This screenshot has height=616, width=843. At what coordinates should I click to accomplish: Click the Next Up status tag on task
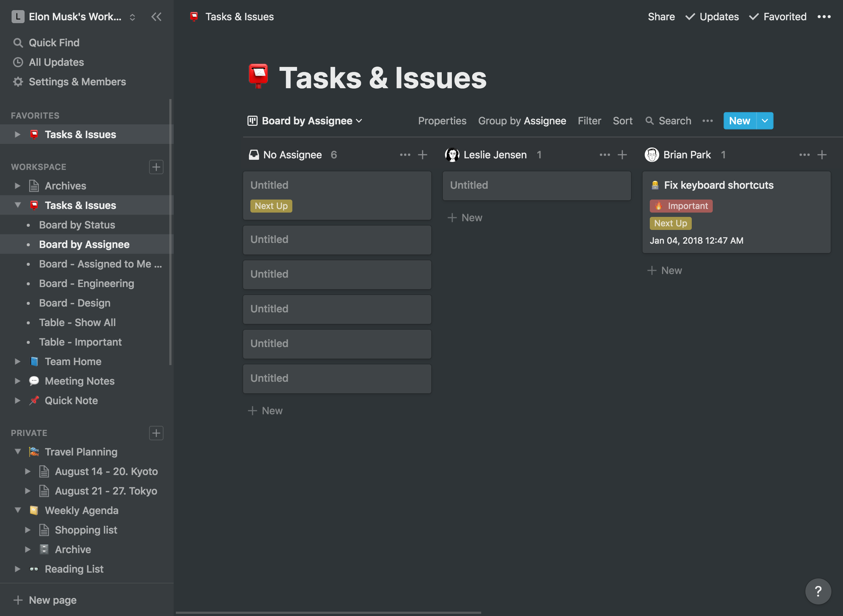coord(270,206)
